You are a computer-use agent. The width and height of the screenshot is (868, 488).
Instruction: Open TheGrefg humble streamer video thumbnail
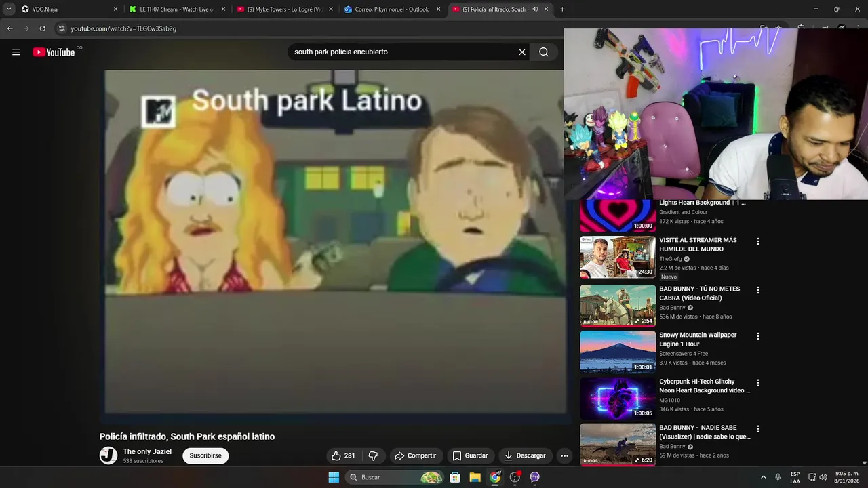[x=618, y=257]
